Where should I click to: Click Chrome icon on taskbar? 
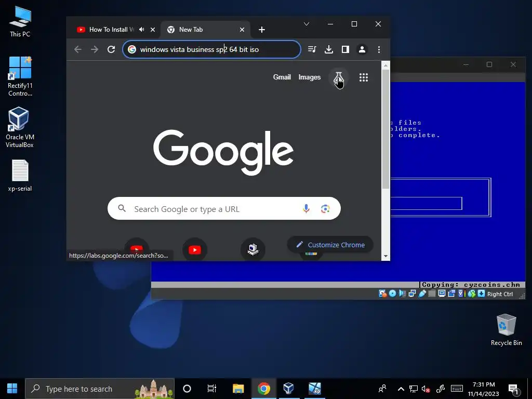263,389
